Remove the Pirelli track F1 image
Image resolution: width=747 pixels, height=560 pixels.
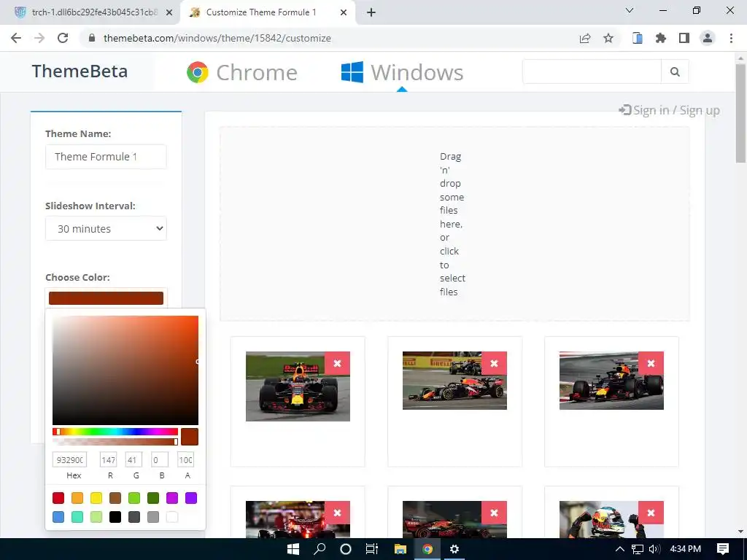(x=494, y=364)
